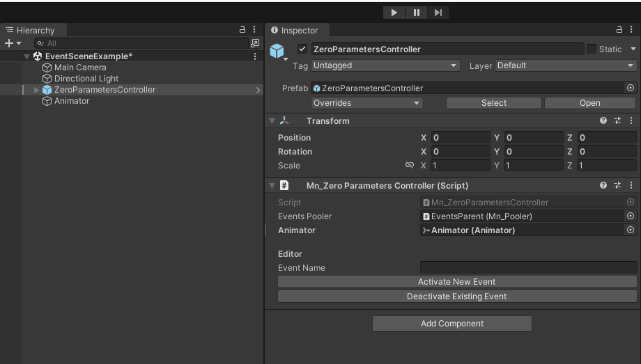Edit the object name field
This screenshot has height=364, width=641.
(447, 49)
